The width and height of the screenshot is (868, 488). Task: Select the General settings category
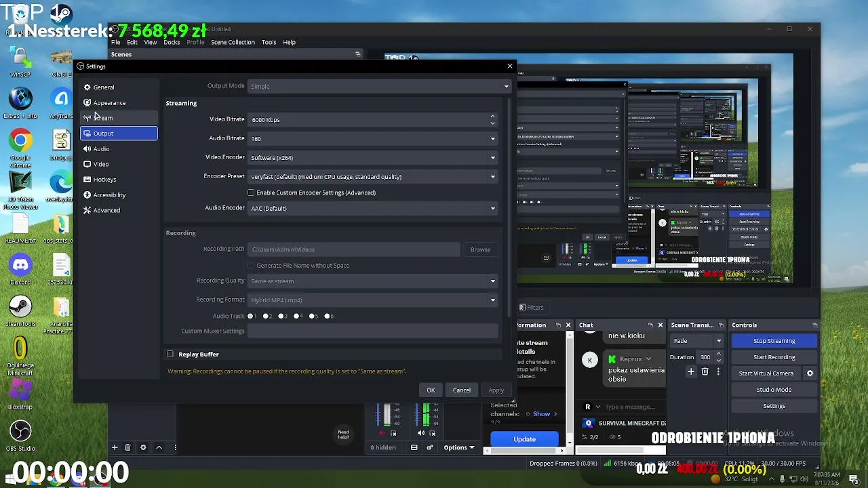[119, 87]
